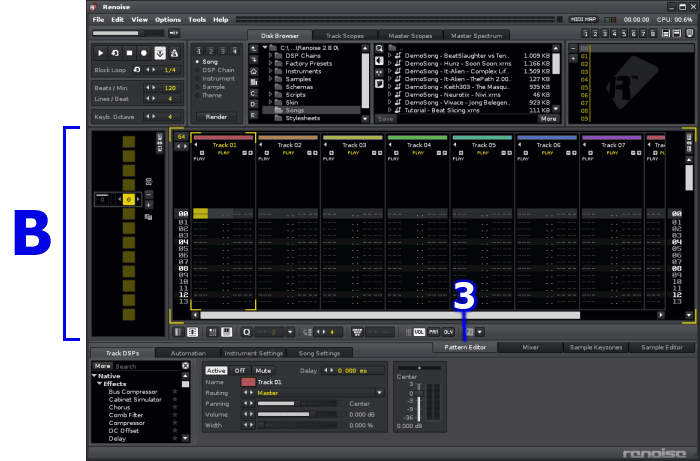This screenshot has width=700, height=461.
Task: Expand the Scripts folder
Action: (271, 95)
